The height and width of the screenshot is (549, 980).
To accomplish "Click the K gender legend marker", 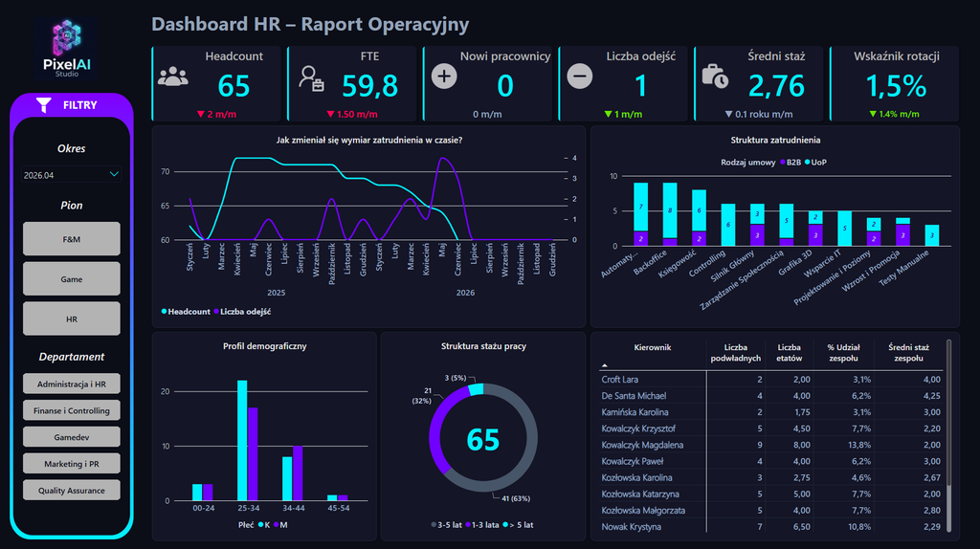I will (260, 525).
